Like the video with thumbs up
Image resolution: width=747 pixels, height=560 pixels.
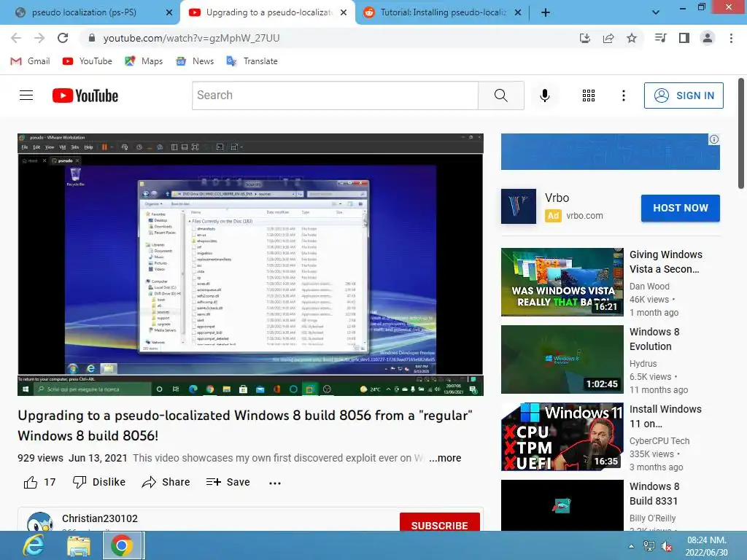click(x=39, y=483)
